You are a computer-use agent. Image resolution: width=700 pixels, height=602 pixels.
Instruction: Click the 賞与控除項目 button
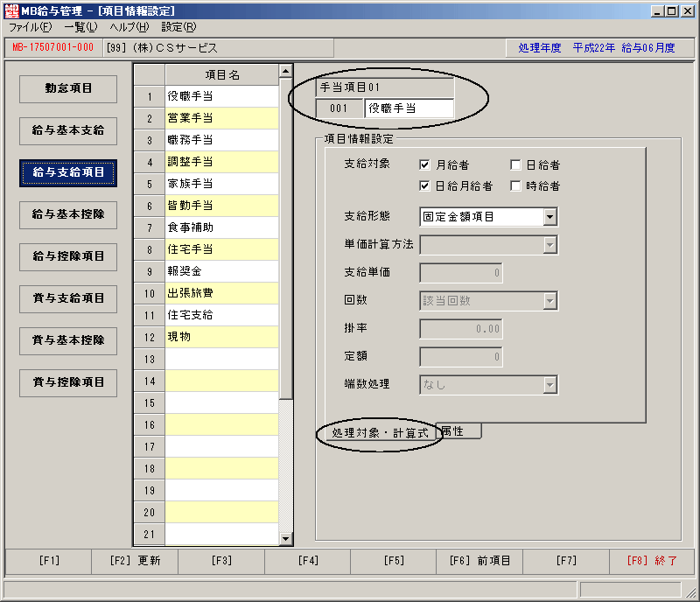[68, 382]
